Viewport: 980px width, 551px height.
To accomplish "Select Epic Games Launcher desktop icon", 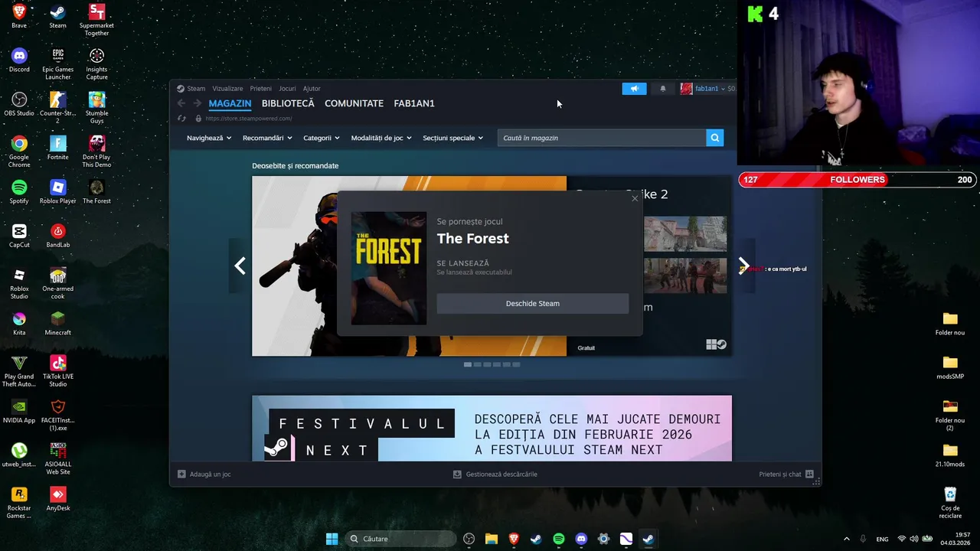I will point(57,64).
